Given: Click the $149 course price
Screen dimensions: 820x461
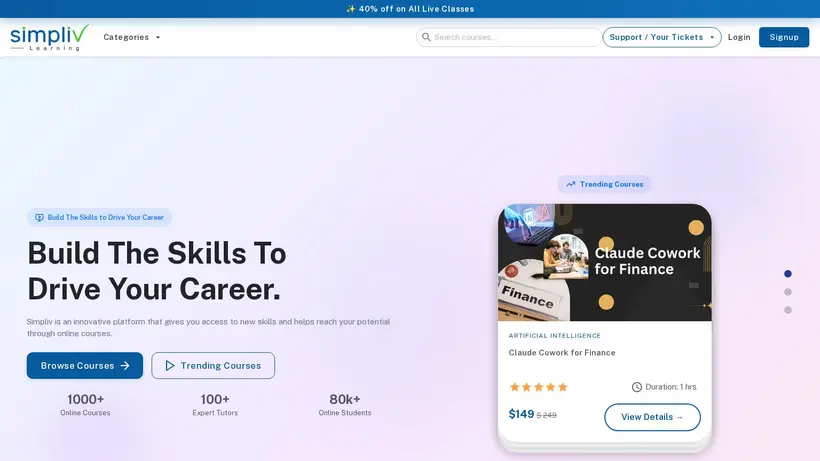Looking at the screenshot, I should pyautogui.click(x=521, y=414).
